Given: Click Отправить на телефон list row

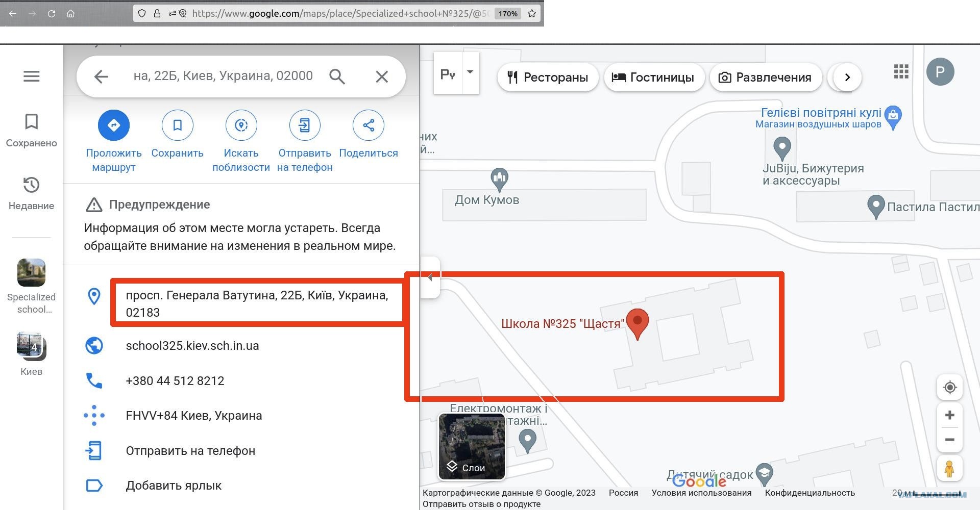Looking at the screenshot, I should 241,451.
